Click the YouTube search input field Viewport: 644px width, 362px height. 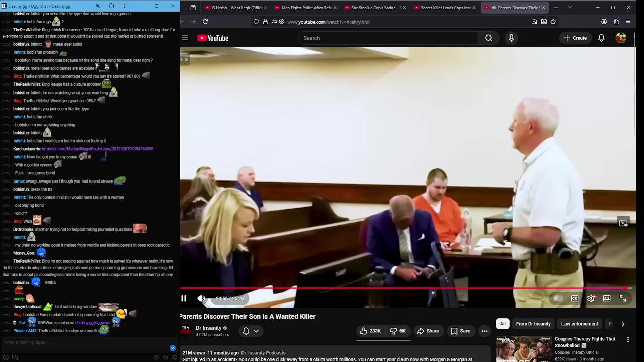click(x=387, y=38)
